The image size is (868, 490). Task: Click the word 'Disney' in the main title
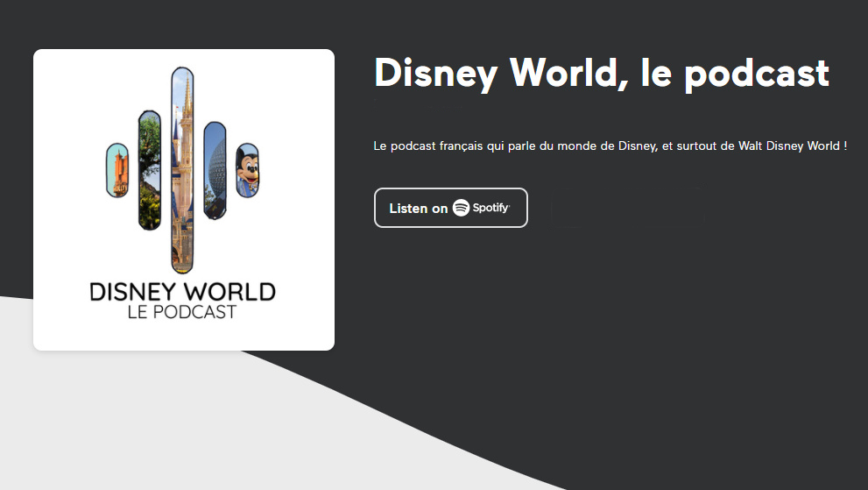(x=425, y=73)
